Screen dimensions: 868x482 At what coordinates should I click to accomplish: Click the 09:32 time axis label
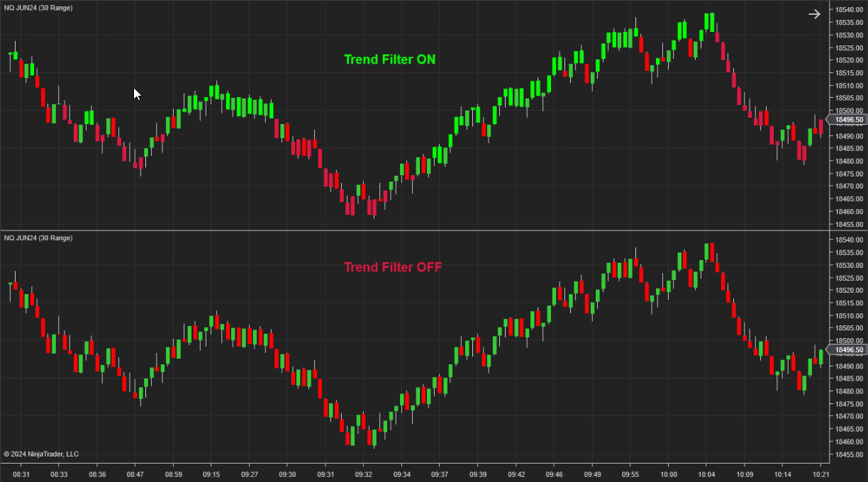pos(363,474)
